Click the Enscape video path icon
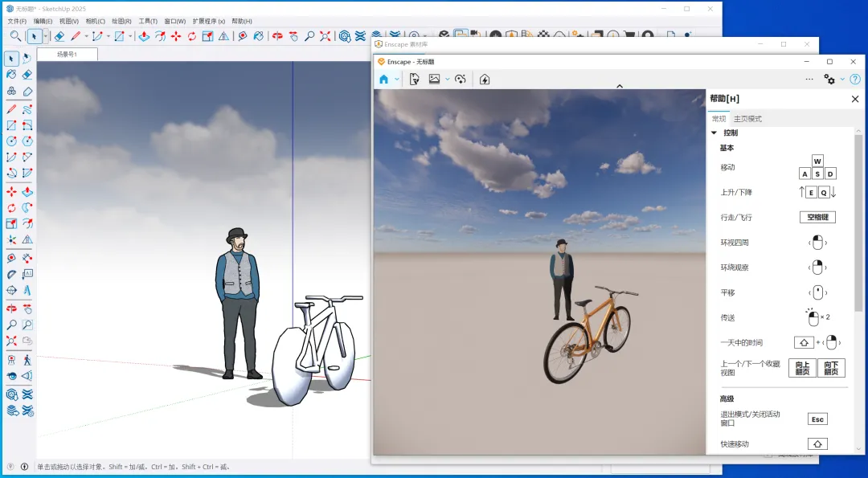868x478 pixels. pos(460,80)
